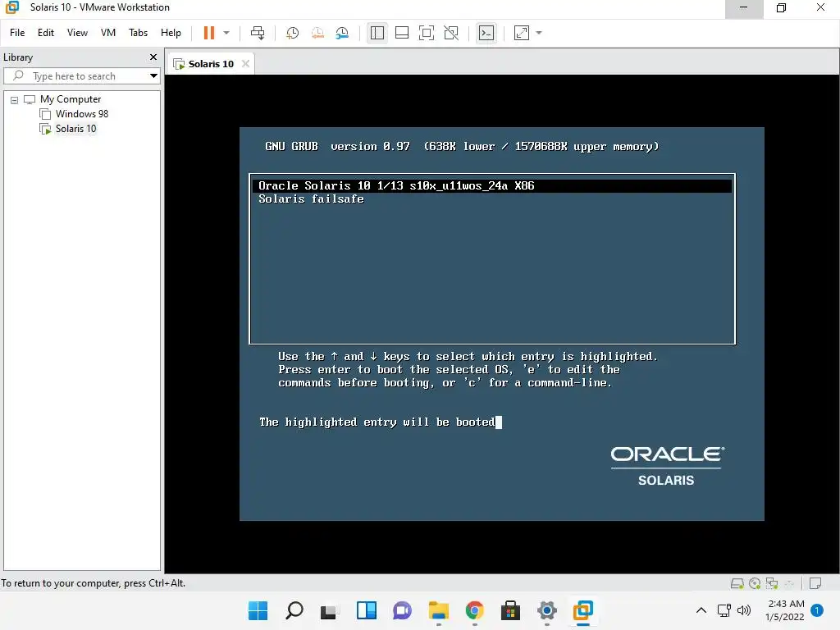840x630 pixels.
Task: Open the VM menu
Action: 108,33
